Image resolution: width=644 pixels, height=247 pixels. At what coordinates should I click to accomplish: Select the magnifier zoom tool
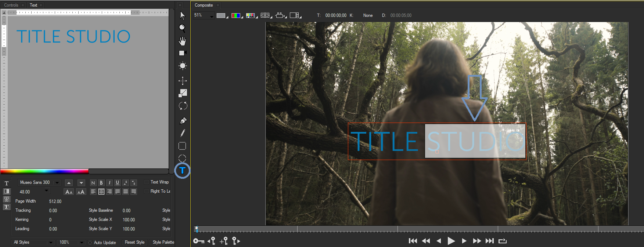182,28
